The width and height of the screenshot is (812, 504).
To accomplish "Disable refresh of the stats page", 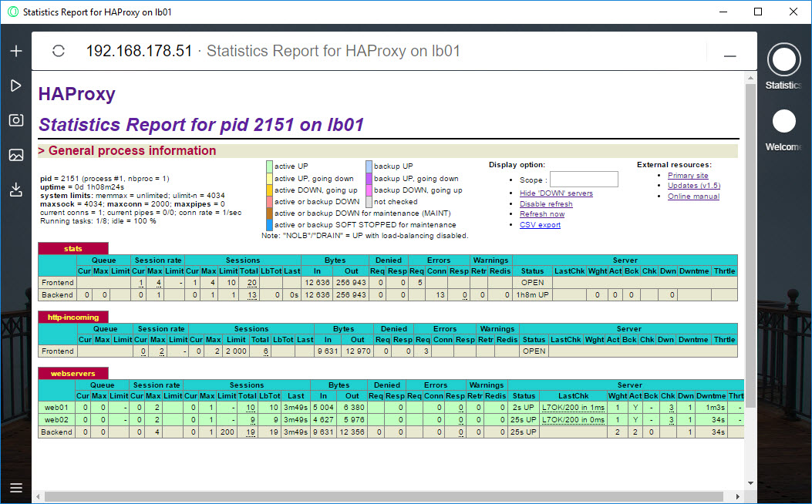I will (x=546, y=204).
